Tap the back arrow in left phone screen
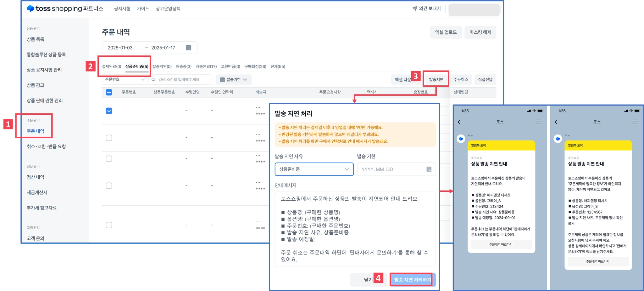Screen dimensions: 644x291 click(x=459, y=122)
